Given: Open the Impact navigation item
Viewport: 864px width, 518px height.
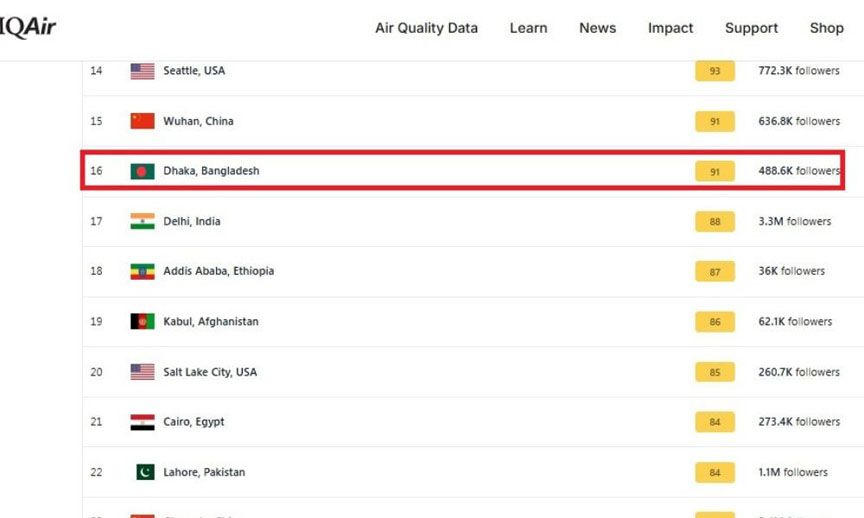Looking at the screenshot, I should point(670,28).
